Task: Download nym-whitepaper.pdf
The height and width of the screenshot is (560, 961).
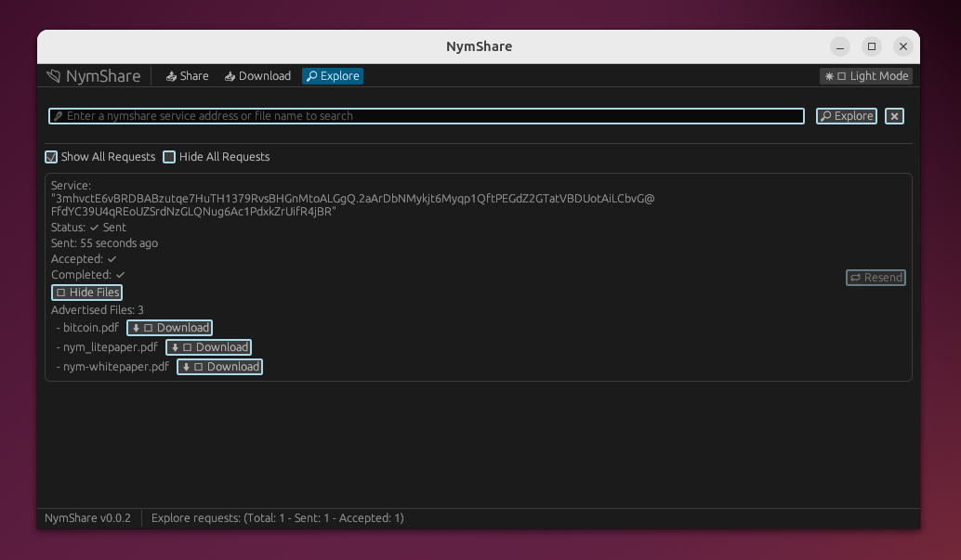Action: pos(220,367)
